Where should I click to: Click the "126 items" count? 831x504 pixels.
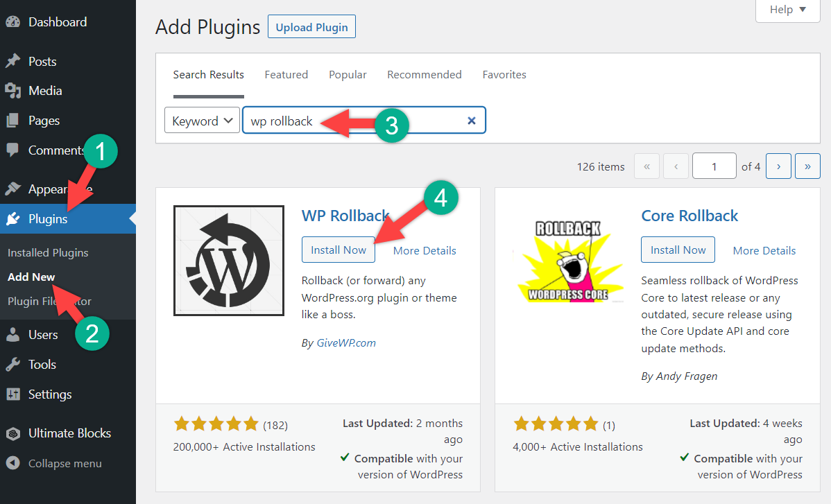click(601, 167)
